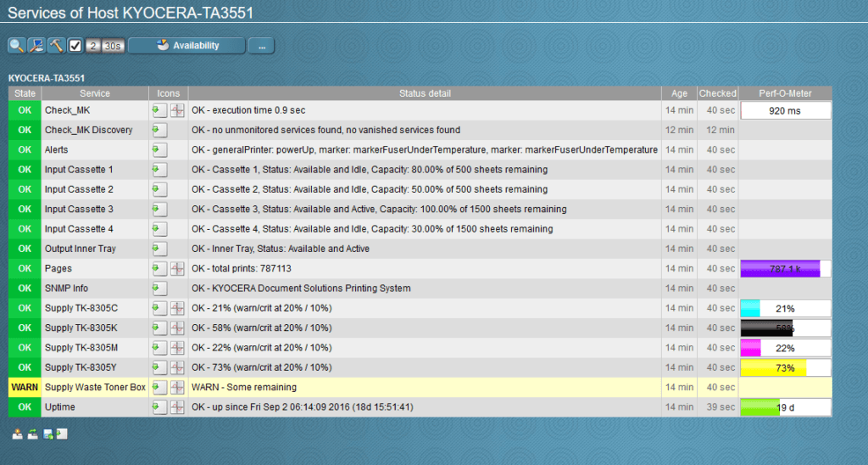Click 'WARN - Some remaining' status text
Image resolution: width=868 pixels, height=465 pixels.
[244, 388]
